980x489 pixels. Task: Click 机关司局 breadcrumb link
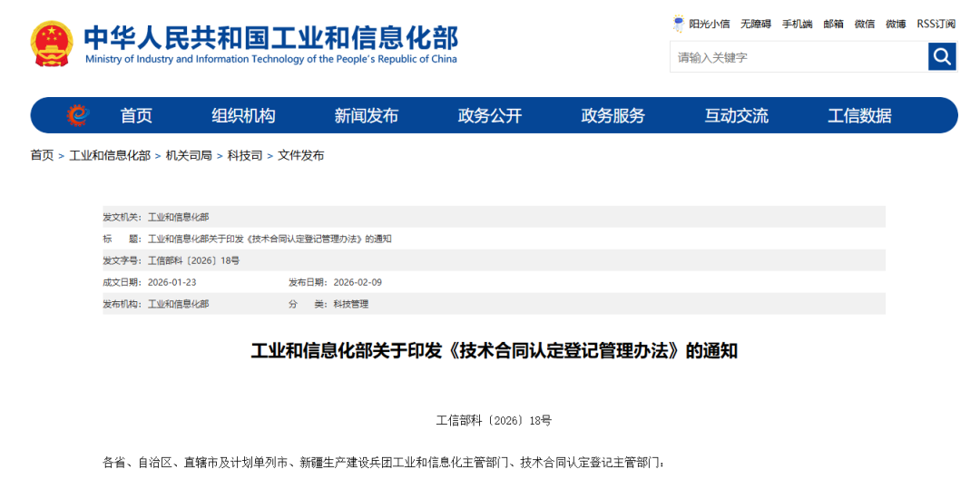[x=189, y=156]
